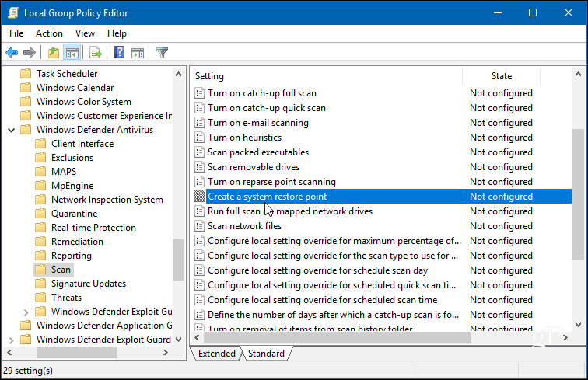Click the policy icon beside Create a system restore point
This screenshot has width=588, height=380.
(199, 197)
